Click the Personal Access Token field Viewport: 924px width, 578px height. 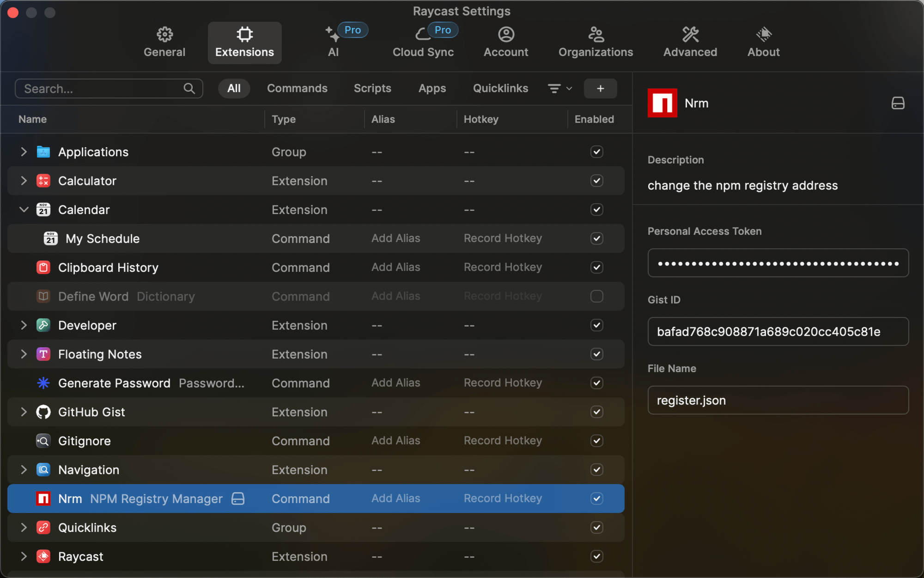tap(778, 263)
